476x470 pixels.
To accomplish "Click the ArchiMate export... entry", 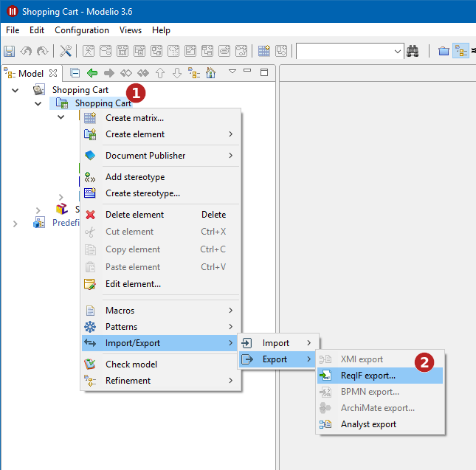I will tap(380, 408).
